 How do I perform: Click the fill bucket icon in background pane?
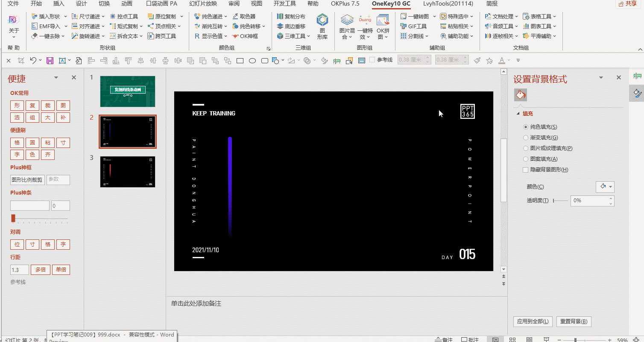pyautogui.click(x=520, y=94)
